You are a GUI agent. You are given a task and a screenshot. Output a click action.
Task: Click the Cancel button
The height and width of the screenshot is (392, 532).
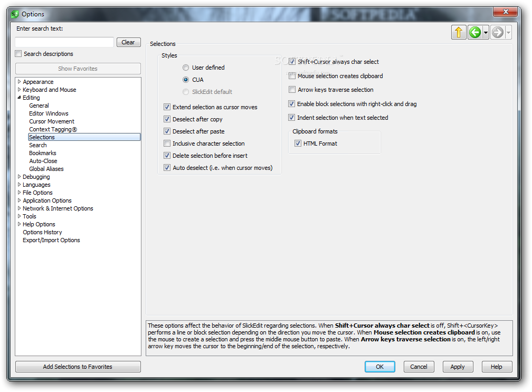(x=419, y=367)
